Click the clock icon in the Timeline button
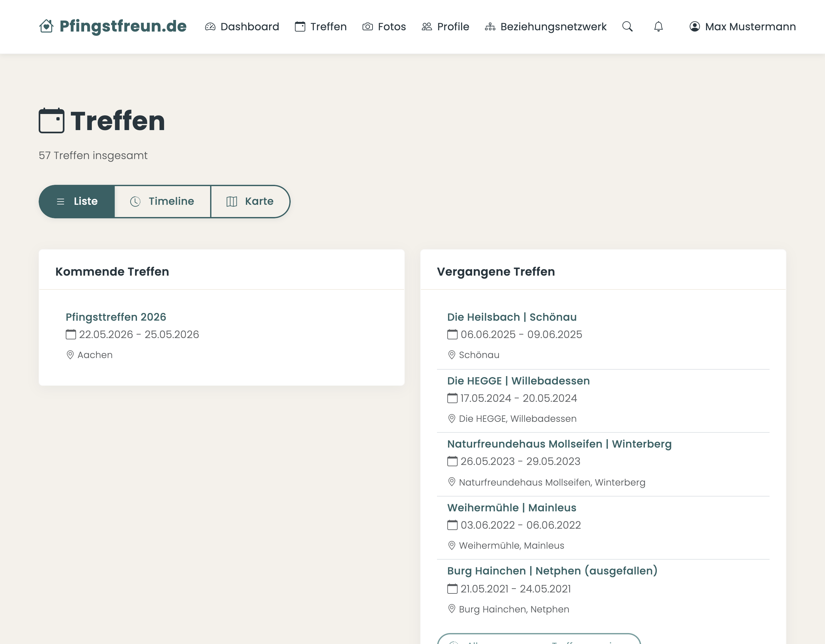Screen dimensions: 825x644 [136, 201]
